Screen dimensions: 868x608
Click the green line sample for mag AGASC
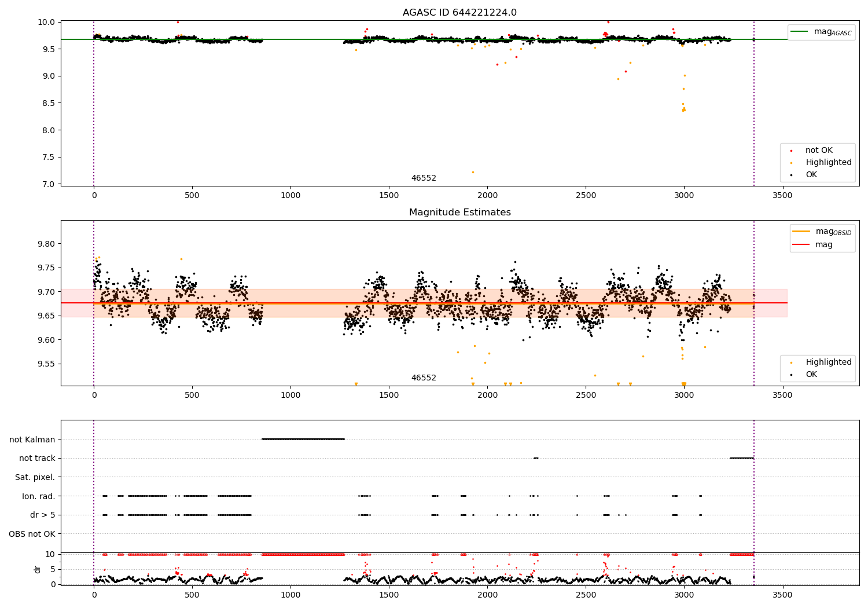800,32
